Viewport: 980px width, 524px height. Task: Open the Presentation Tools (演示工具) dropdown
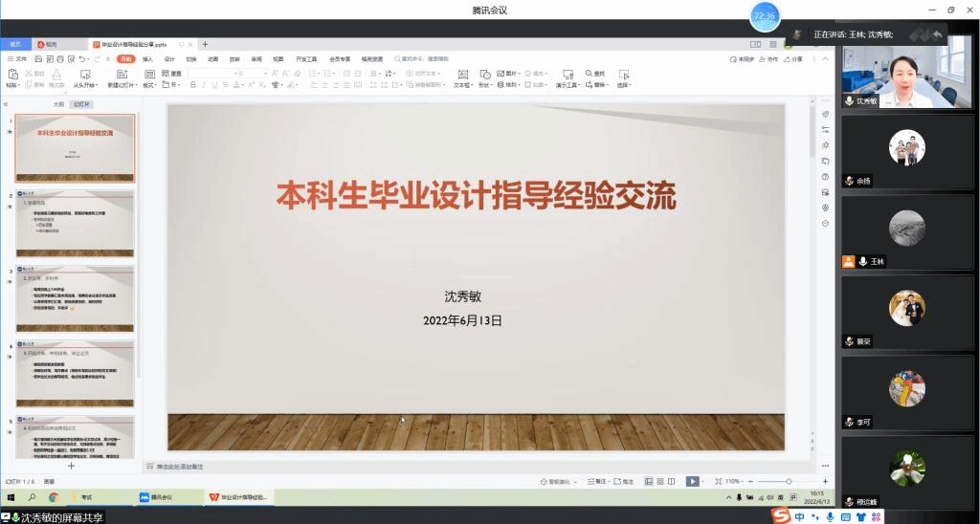pos(568,84)
